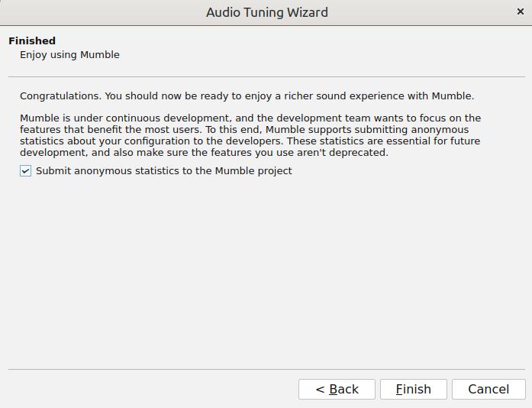
Task: Click the 'Congratulations' sentence about richer sound
Action: click(x=247, y=96)
